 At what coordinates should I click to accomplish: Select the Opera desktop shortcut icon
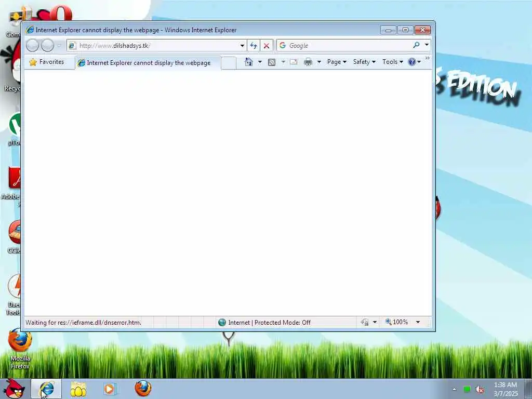click(61, 13)
